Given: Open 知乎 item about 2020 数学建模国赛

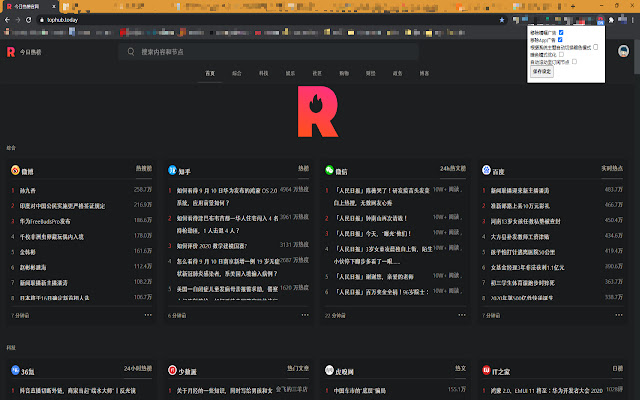Looking at the screenshot, I should [212, 246].
